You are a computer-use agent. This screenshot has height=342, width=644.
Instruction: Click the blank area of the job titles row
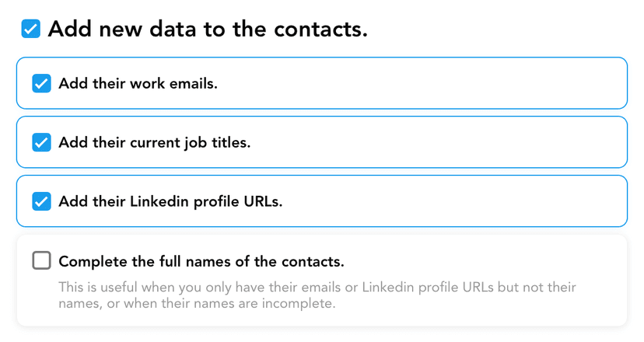tap(467, 142)
